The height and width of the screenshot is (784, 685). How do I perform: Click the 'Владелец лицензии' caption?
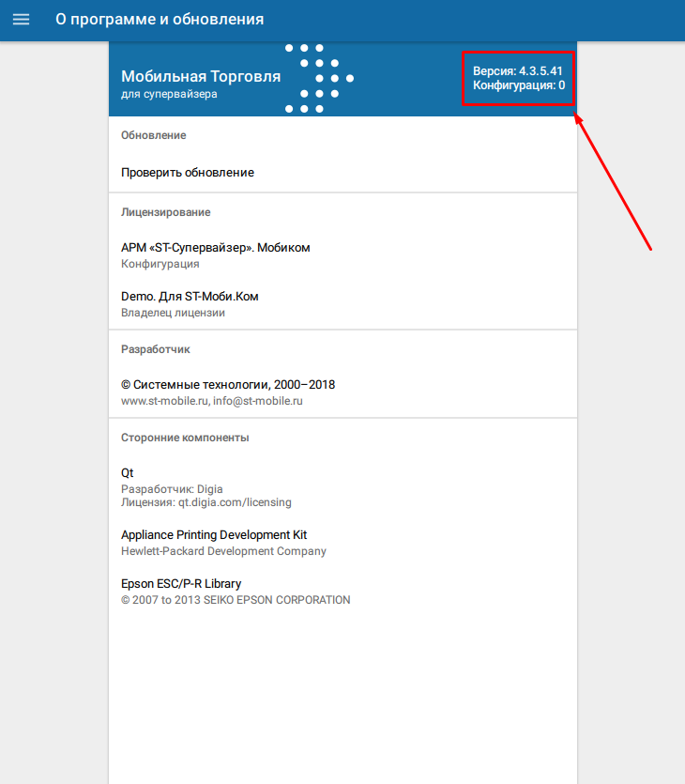coord(173,313)
